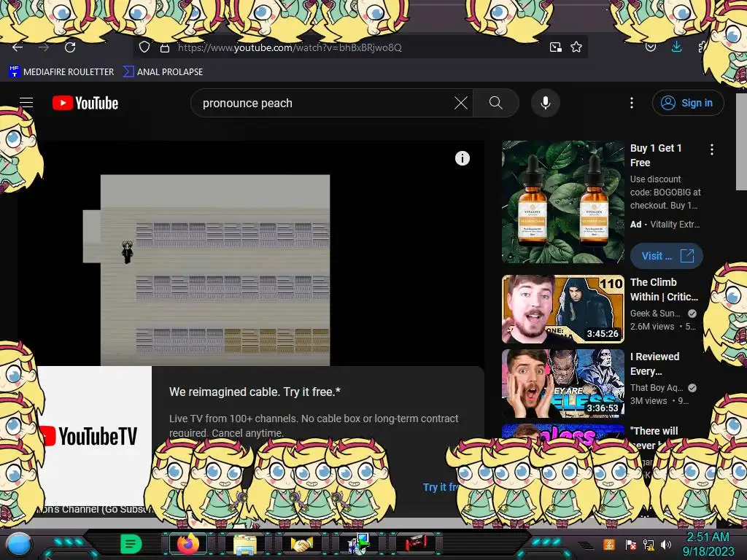
Task: Start voice search with the microphone
Action: (x=546, y=103)
